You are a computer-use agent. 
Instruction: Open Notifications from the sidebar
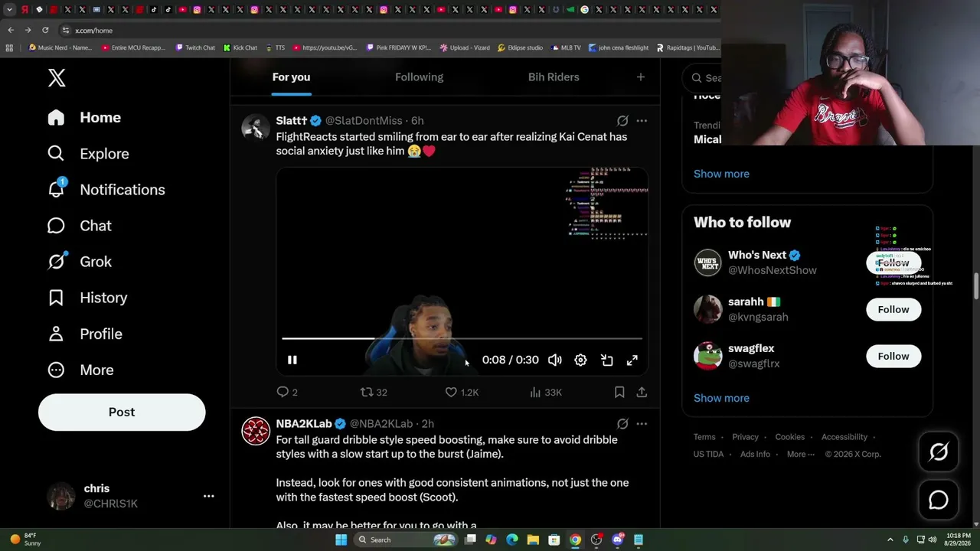[106, 189]
